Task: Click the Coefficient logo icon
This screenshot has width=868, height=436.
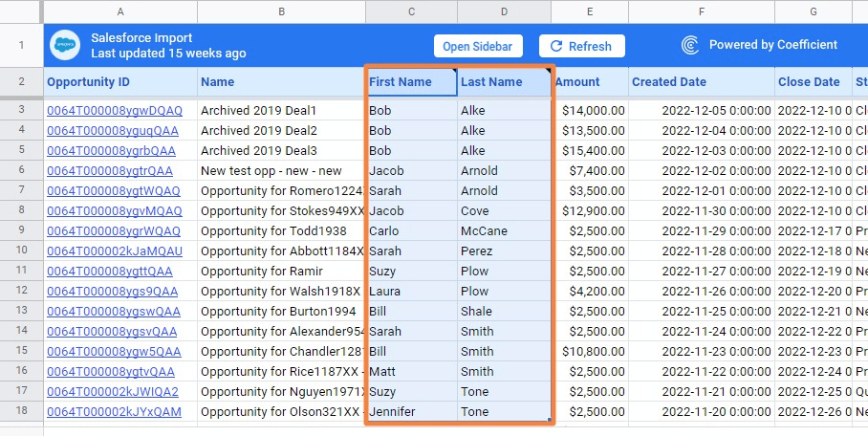Action: [690, 45]
